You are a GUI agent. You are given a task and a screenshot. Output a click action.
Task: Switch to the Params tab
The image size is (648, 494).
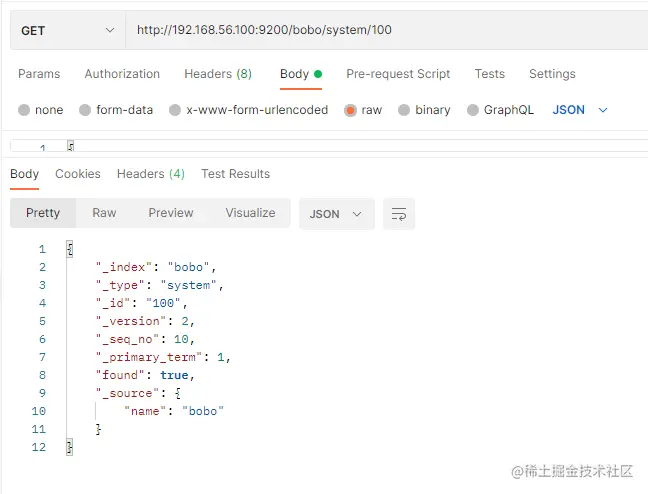39,74
